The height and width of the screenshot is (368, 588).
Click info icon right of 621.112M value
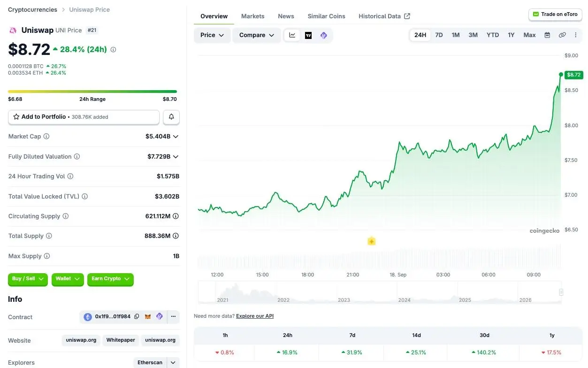click(x=176, y=216)
